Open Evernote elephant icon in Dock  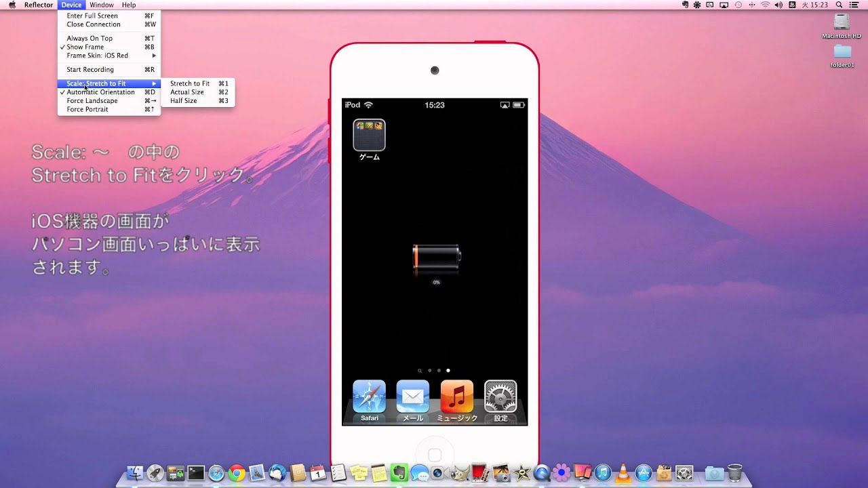(x=399, y=472)
